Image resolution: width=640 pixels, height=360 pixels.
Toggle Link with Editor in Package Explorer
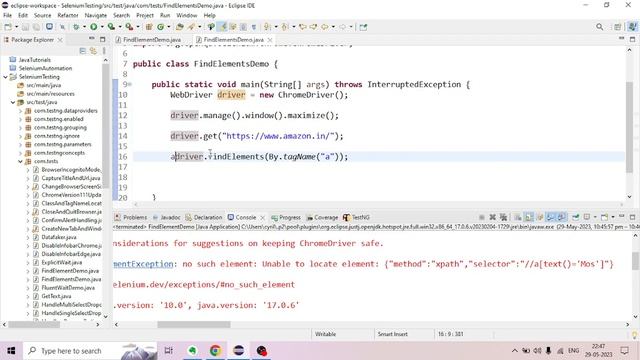pyautogui.click(x=93, y=51)
